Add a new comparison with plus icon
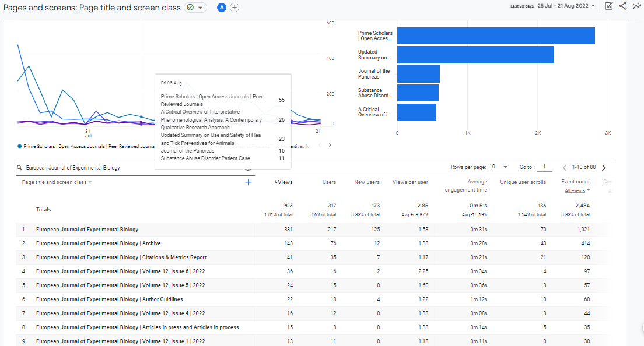 tap(235, 8)
